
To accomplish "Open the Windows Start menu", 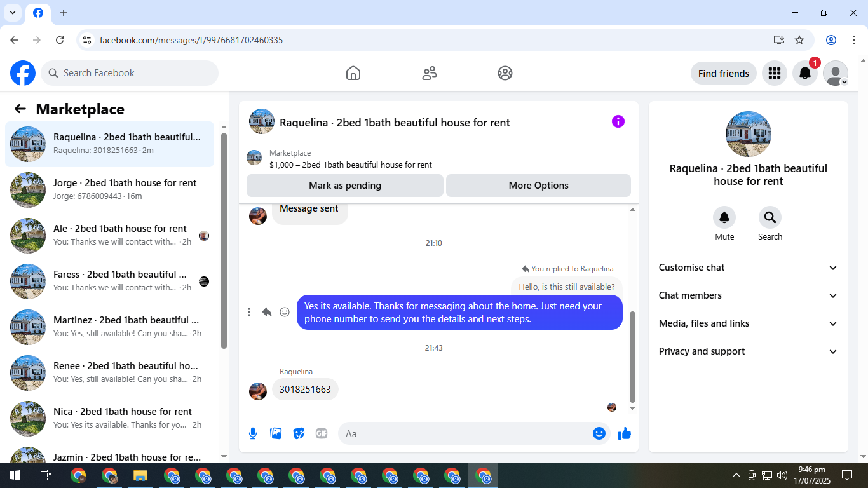I will coord(15,475).
